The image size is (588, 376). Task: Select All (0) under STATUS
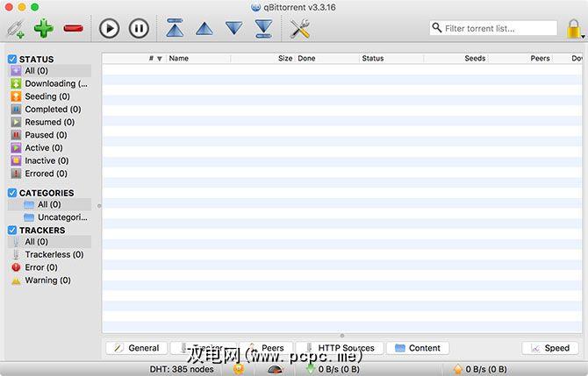click(49, 71)
